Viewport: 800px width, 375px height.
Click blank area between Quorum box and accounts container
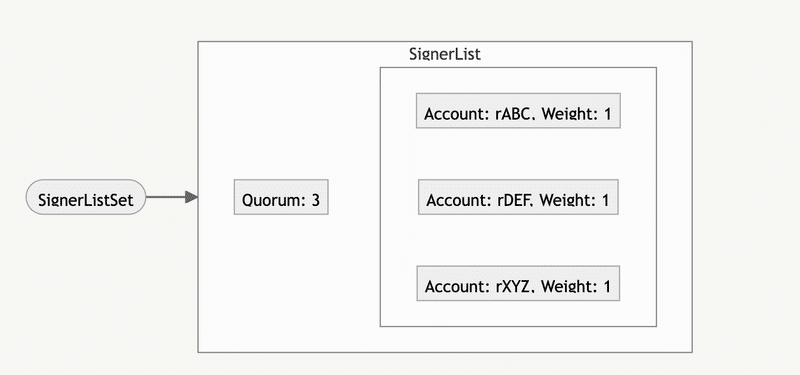coord(354,197)
